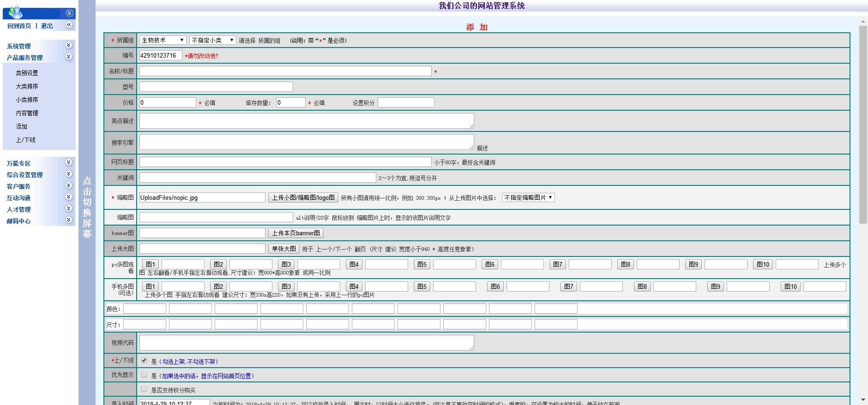Expand 客户服务 section arrow icon
Screen dimensions: 868x405
68,185
